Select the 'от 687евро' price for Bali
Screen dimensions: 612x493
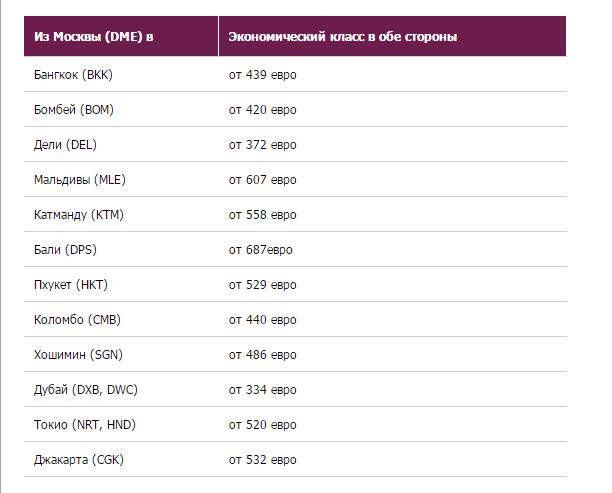point(260,250)
